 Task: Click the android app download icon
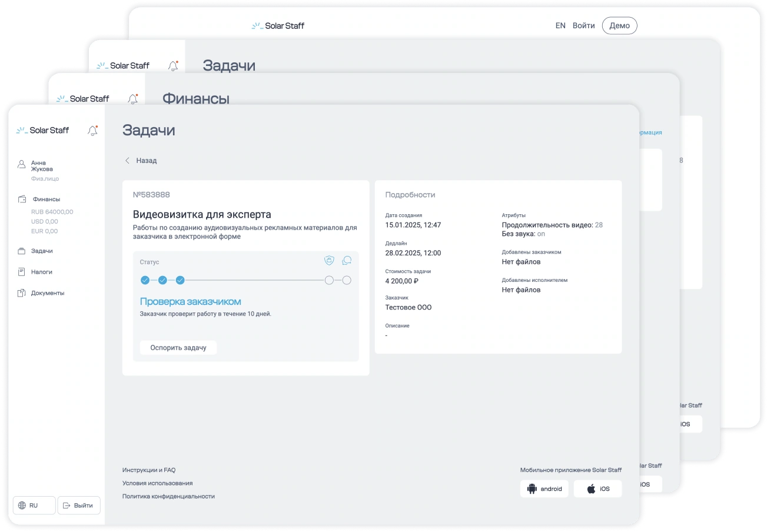pyautogui.click(x=532, y=489)
